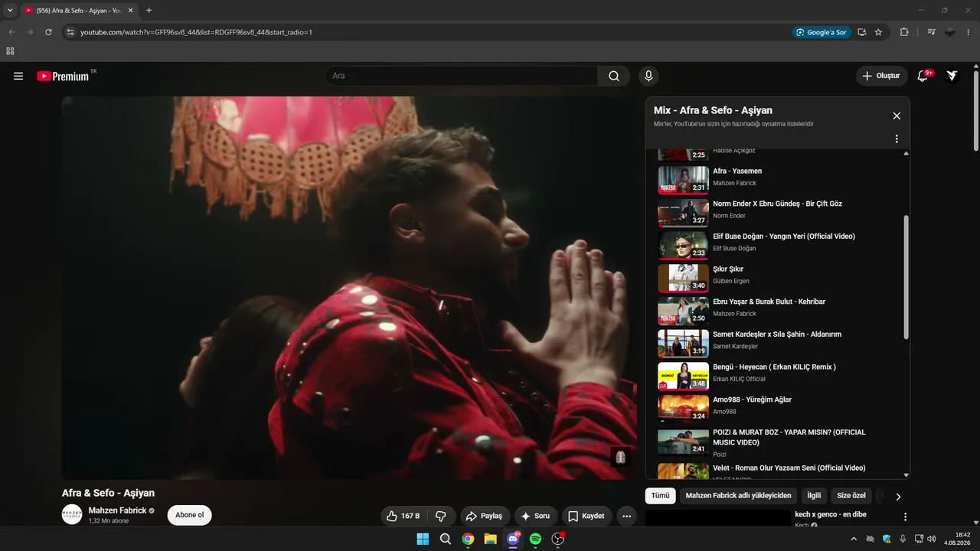Viewport: 980px width, 551px height.
Task: Play Velet - Roman Olur Yazsam Seni
Action: tap(777, 470)
